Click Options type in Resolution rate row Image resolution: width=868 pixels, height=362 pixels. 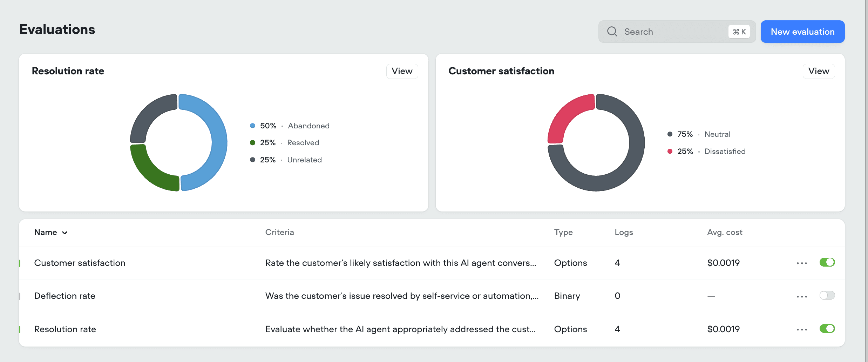tap(570, 329)
